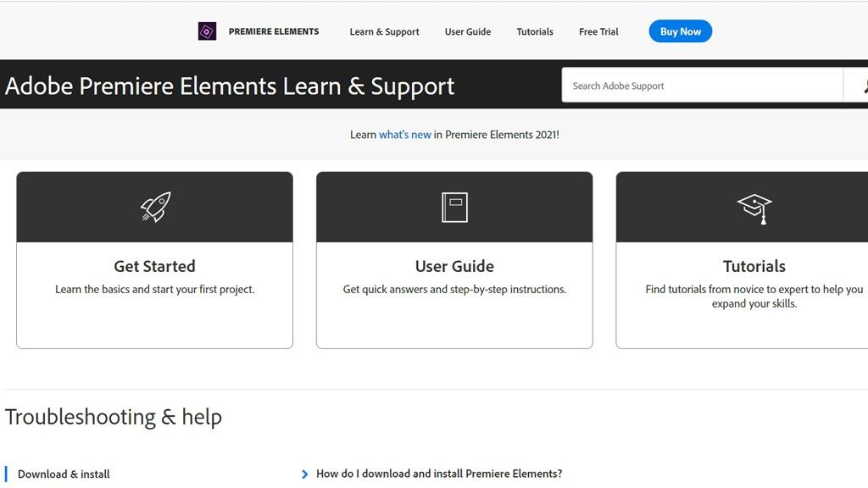This screenshot has width=868, height=488.
Task: Follow the "what's new" link
Action: 405,135
